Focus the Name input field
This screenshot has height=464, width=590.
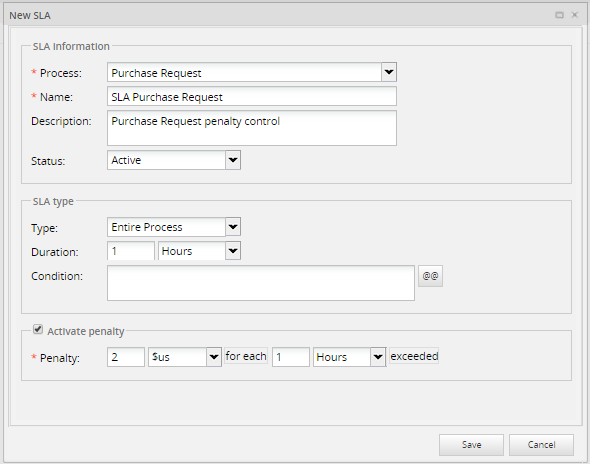point(252,96)
